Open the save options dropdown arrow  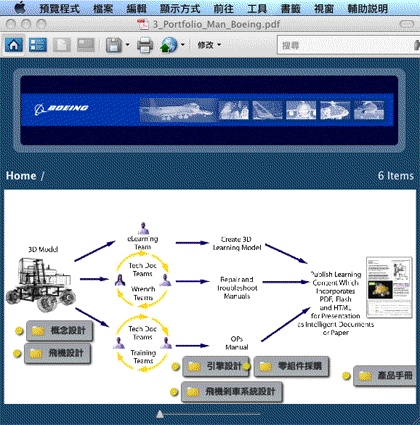click(127, 44)
